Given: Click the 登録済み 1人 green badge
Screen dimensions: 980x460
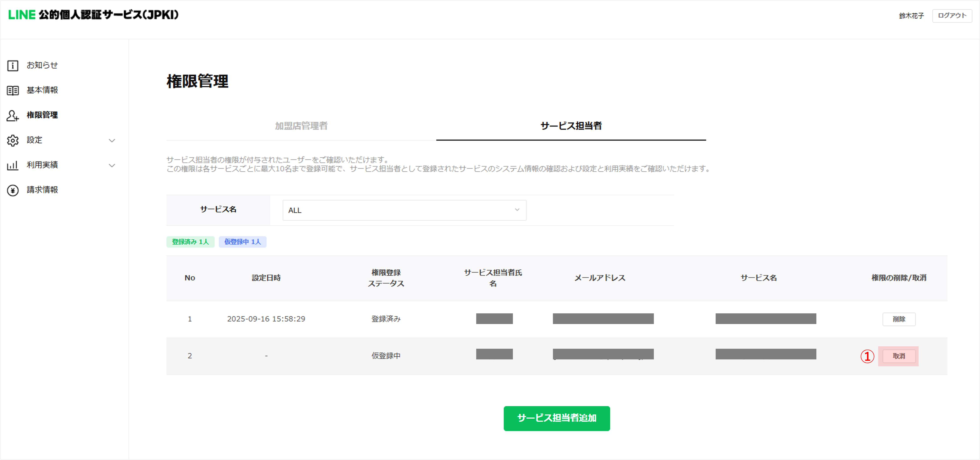Looking at the screenshot, I should pos(190,242).
